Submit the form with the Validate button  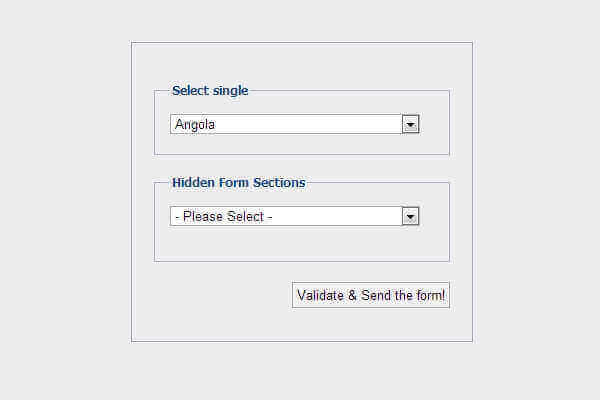point(371,295)
